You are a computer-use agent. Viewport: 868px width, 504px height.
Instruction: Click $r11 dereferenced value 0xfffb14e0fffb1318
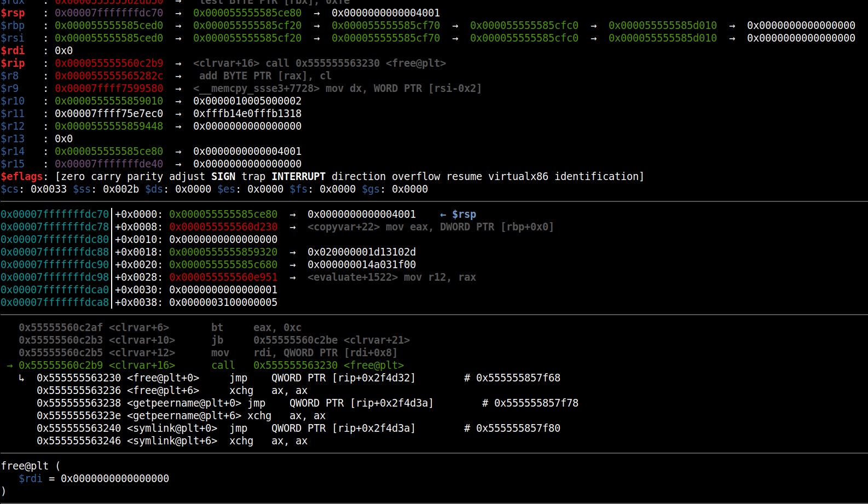(247, 113)
